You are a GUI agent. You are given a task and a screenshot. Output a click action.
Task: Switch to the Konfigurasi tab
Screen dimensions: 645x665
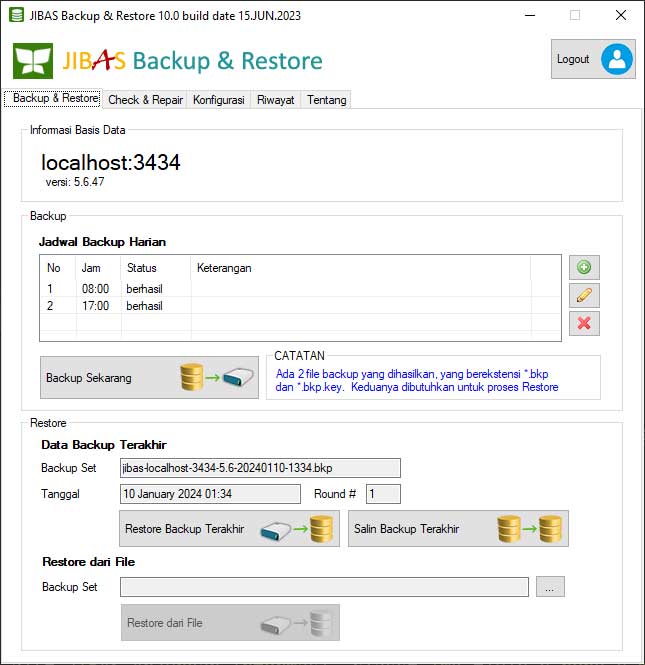(x=218, y=100)
